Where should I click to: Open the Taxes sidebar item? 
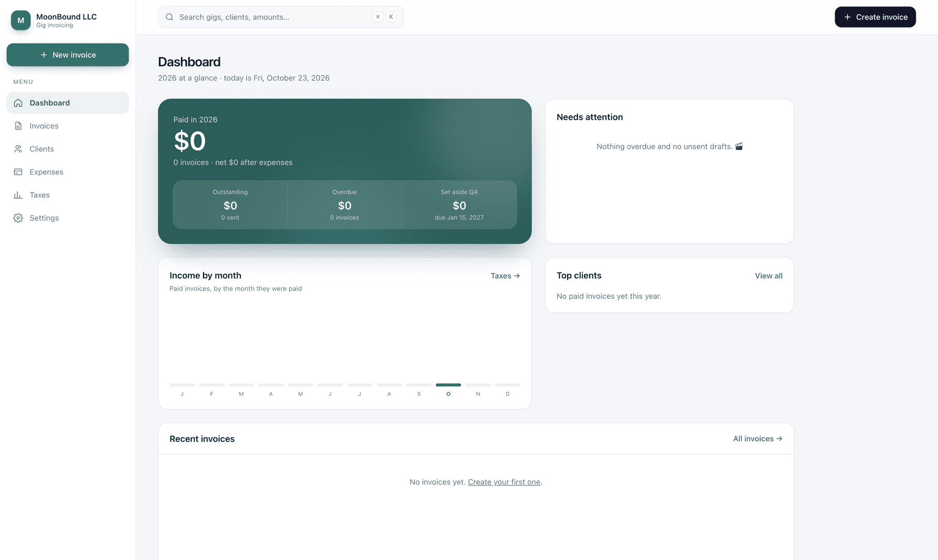(68, 195)
